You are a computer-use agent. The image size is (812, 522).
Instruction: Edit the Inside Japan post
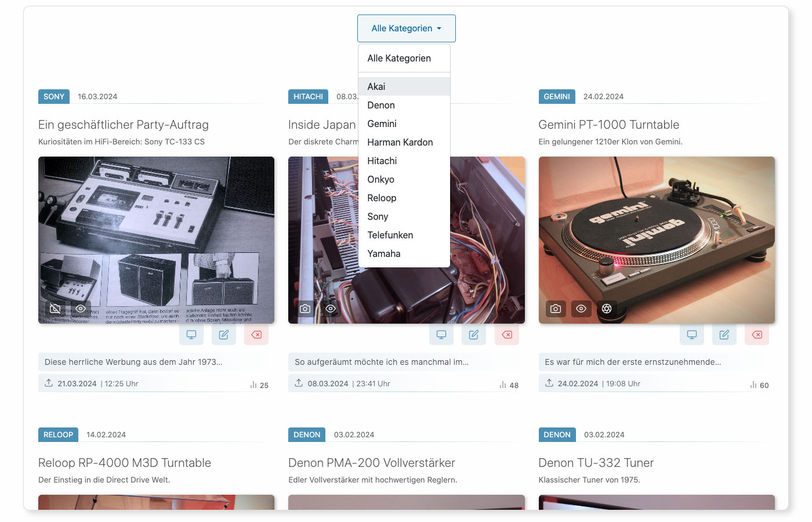tap(474, 335)
